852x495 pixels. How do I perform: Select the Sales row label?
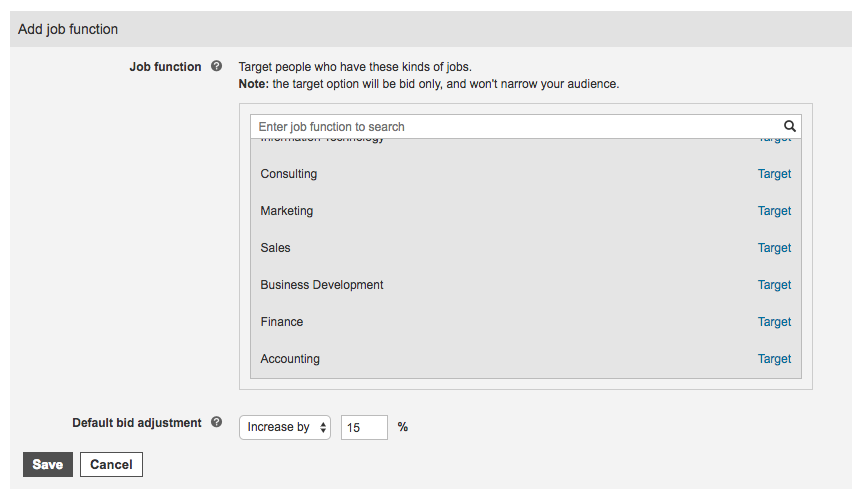click(276, 248)
